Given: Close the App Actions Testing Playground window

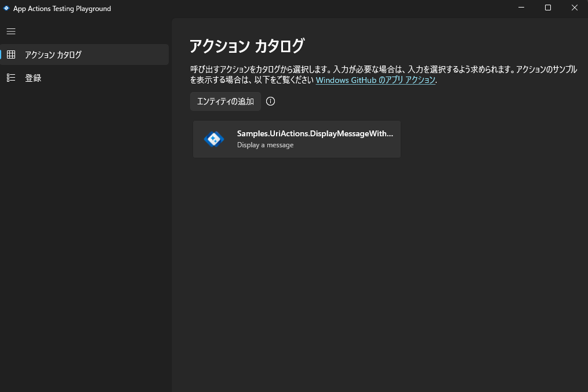Looking at the screenshot, I should coord(574,8).
